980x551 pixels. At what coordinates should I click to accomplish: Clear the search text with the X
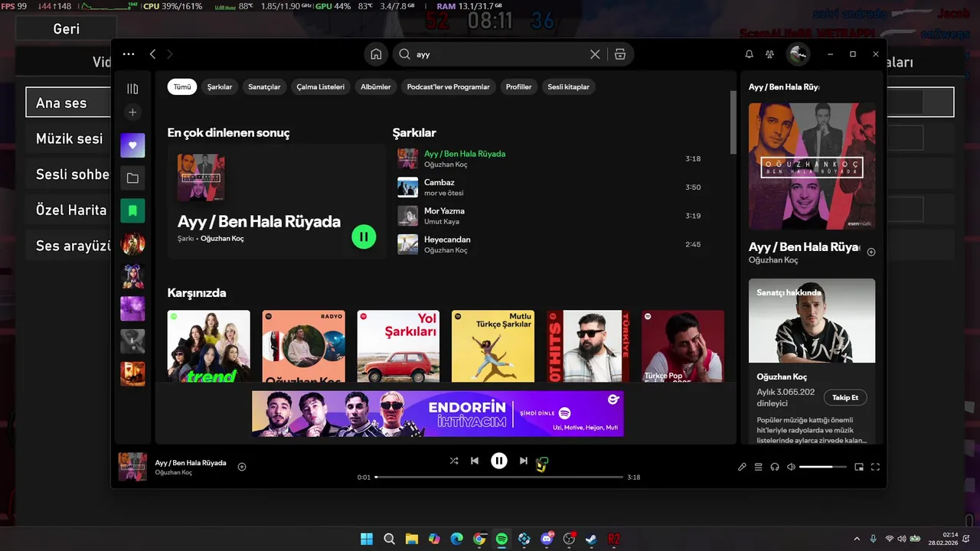(x=595, y=54)
